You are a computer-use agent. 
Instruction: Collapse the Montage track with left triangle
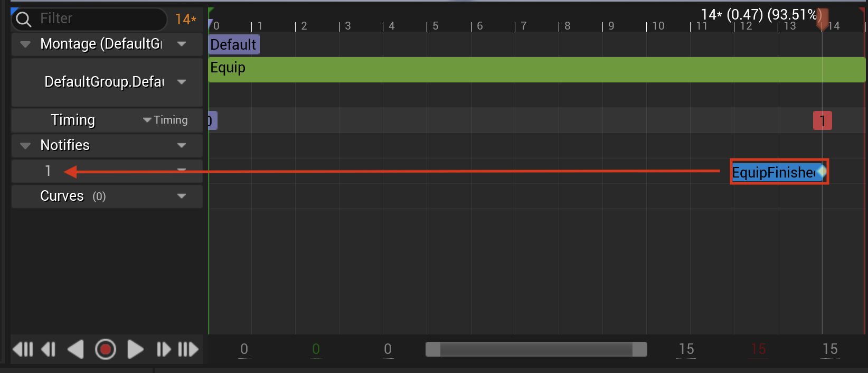[x=25, y=44]
